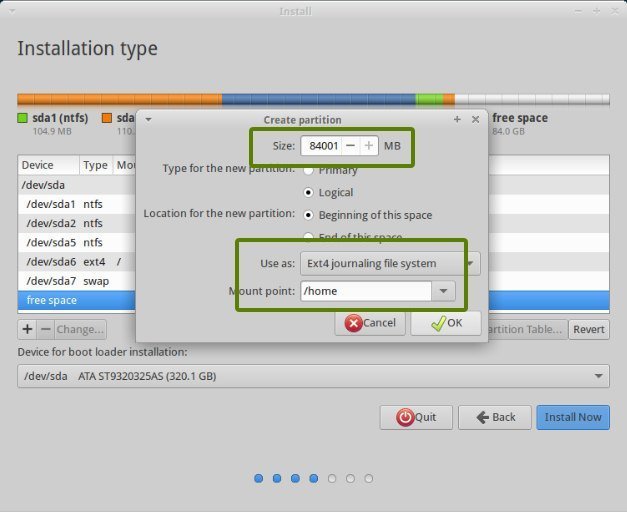
Task: Click the Device column header
Action: (48, 165)
